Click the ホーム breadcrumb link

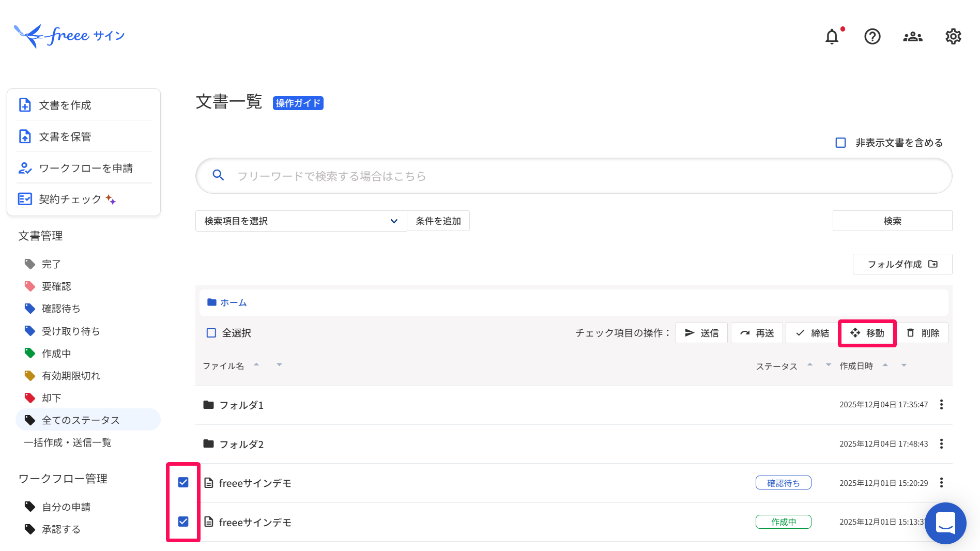pos(234,302)
